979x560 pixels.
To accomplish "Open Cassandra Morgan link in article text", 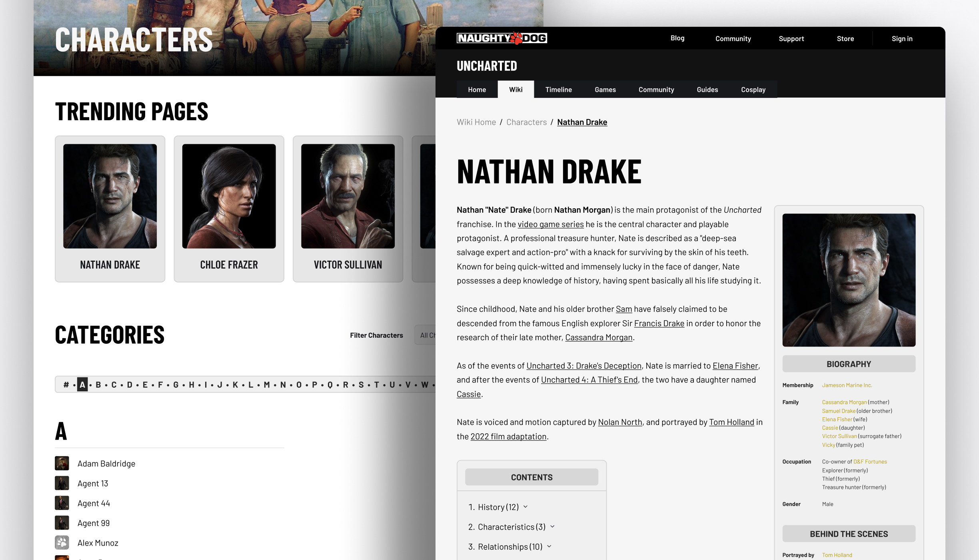I will coord(599,337).
